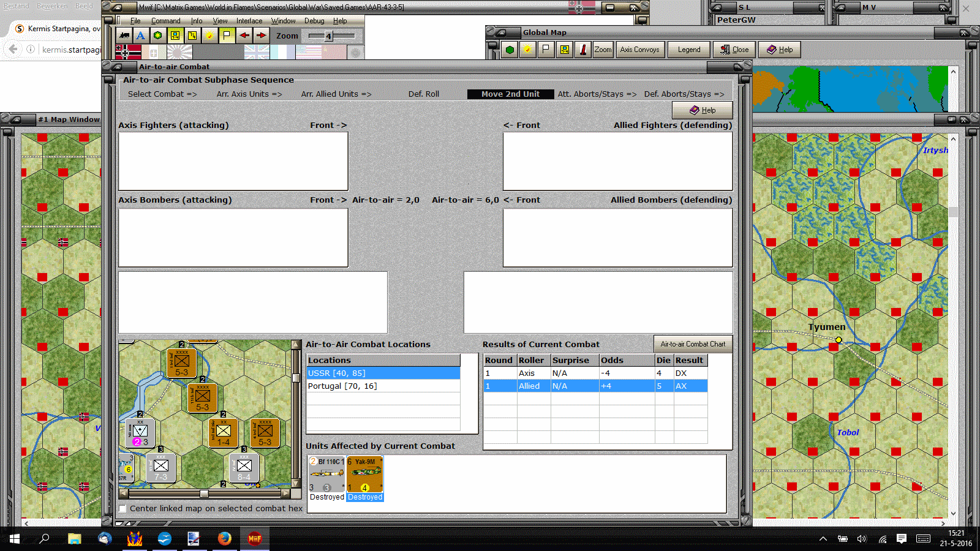Select the Japanese rising sun flag
This screenshot has height=551, width=980.
point(179,52)
